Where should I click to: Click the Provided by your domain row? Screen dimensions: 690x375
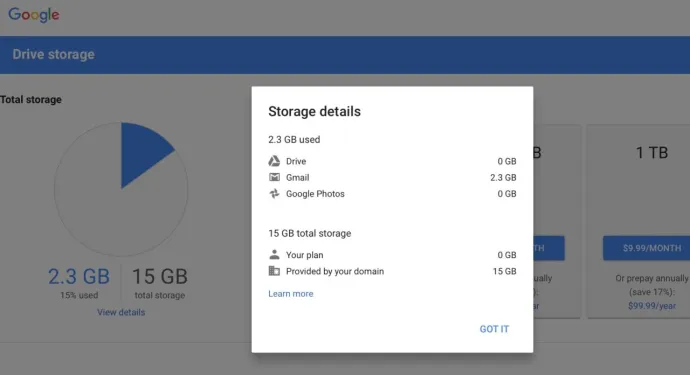click(x=392, y=271)
